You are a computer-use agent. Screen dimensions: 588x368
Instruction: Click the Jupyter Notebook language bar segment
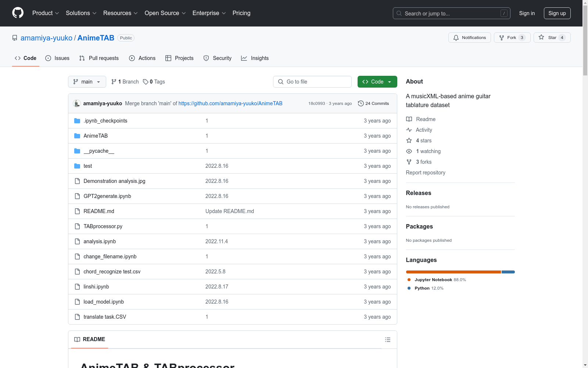tap(453, 272)
